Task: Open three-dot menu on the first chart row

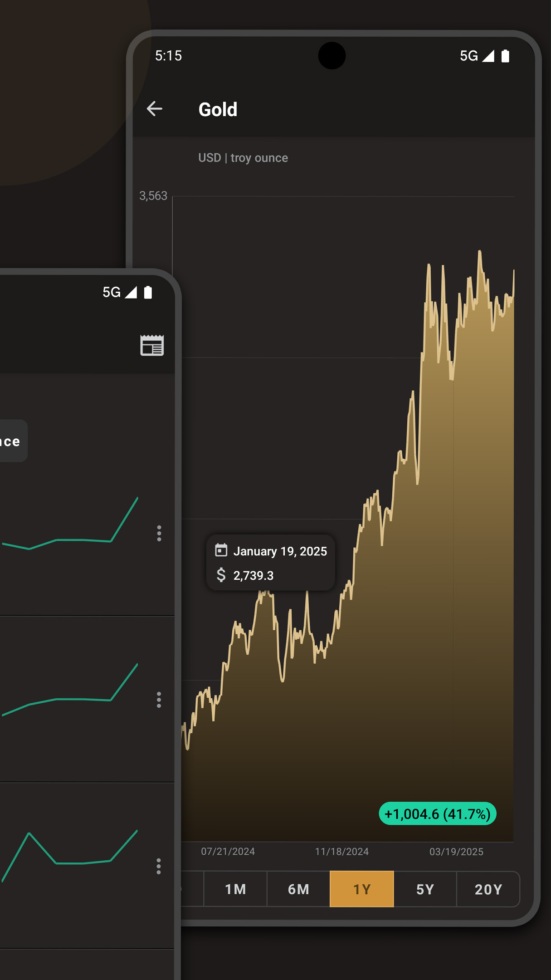Action: pos(159,534)
